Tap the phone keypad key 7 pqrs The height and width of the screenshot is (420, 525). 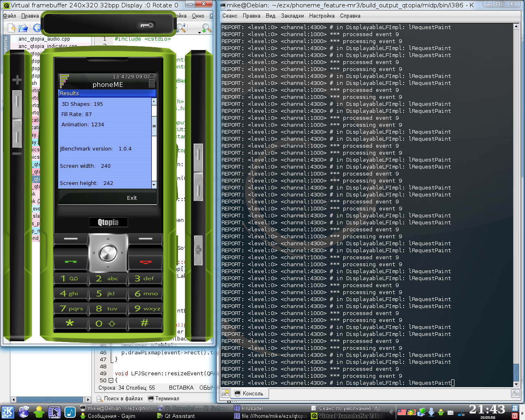[71, 308]
